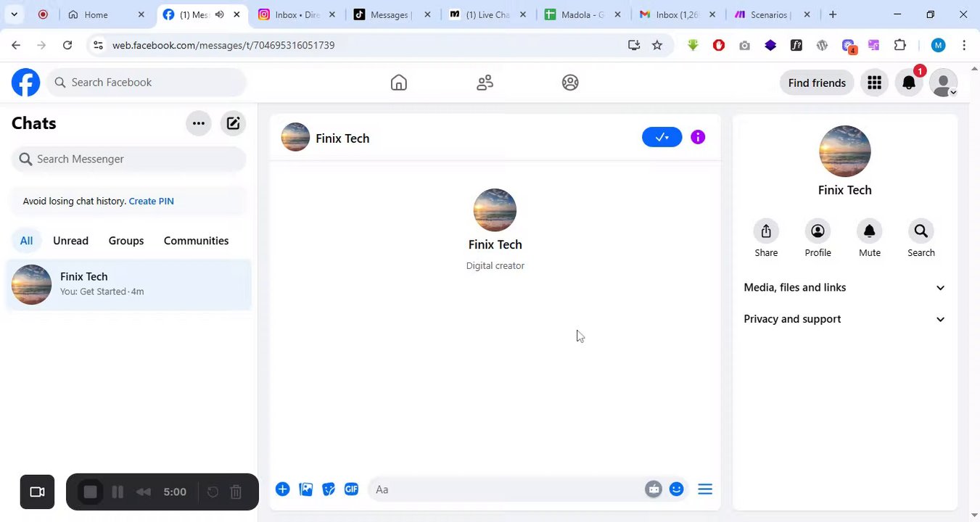Pause the screen recording
This screenshot has height=522, width=980.
118,492
